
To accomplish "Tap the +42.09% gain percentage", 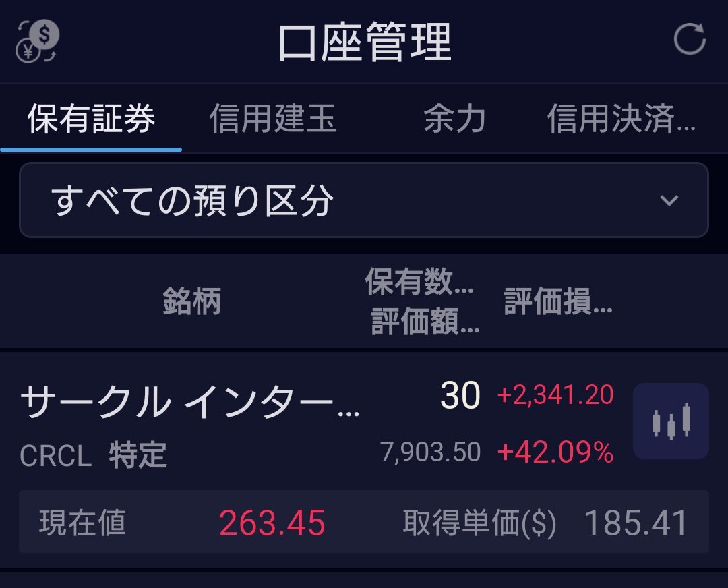I will coord(555,452).
